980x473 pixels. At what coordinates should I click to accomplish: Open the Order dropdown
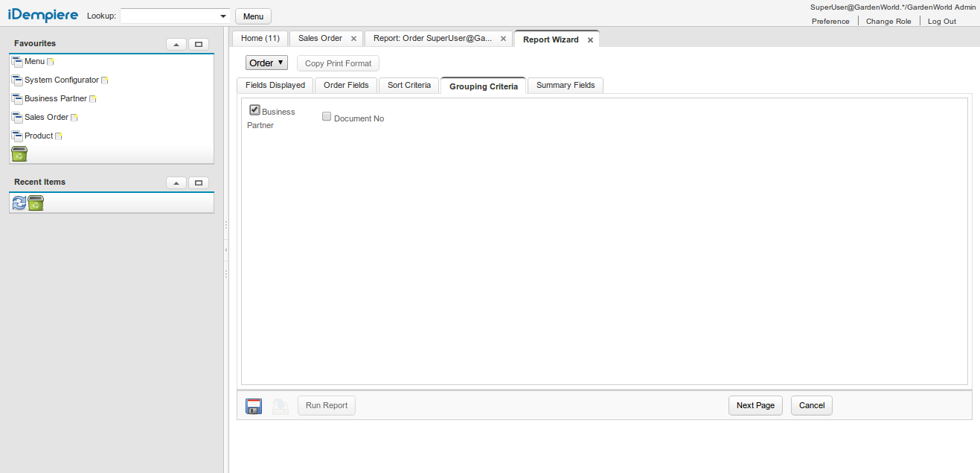click(266, 63)
